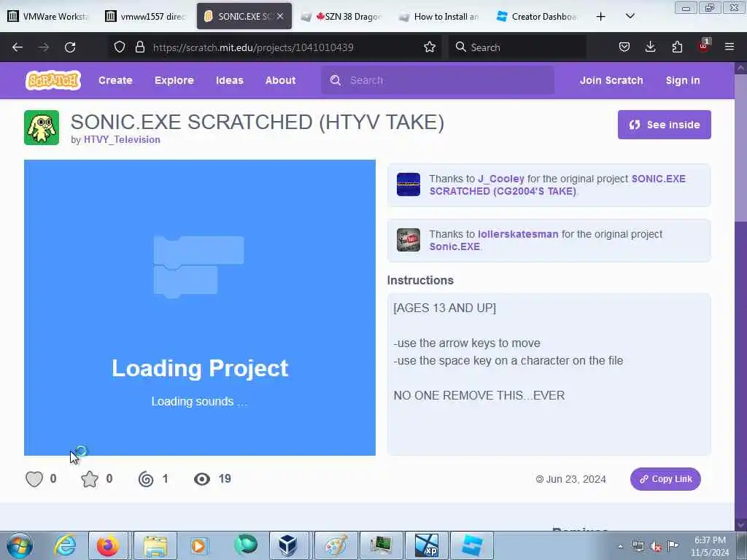This screenshot has width=747, height=560.
Task: Switch to the SZN 38 Dragon tab
Action: (x=341, y=16)
